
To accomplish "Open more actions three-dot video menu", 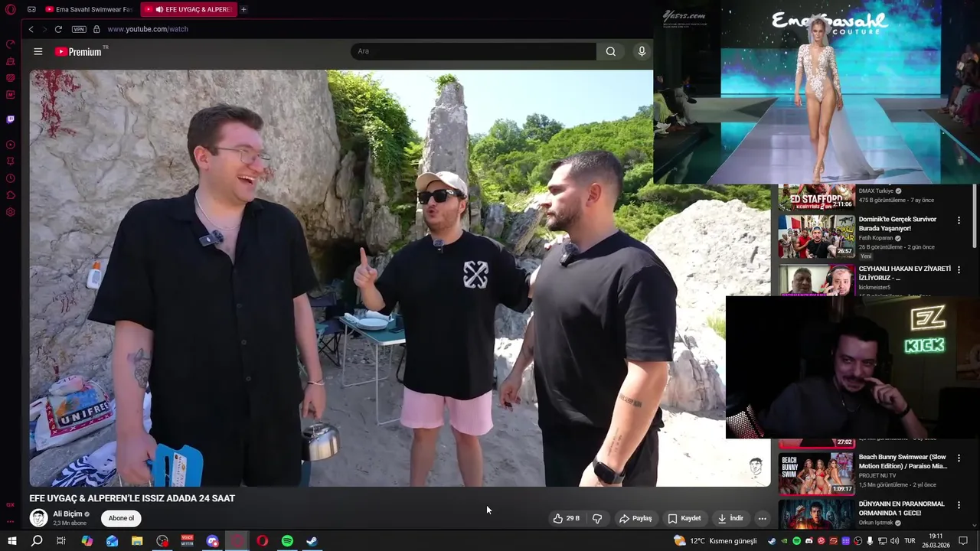I will pos(762,518).
